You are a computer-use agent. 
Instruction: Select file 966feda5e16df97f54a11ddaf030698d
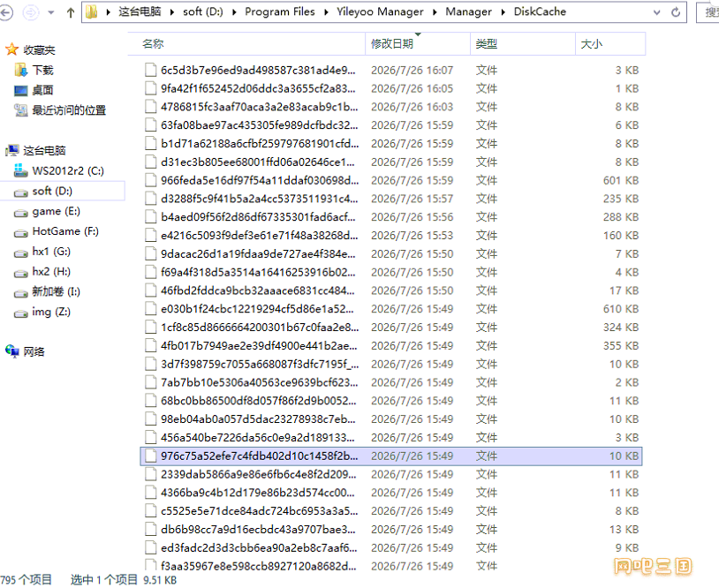click(x=391, y=181)
